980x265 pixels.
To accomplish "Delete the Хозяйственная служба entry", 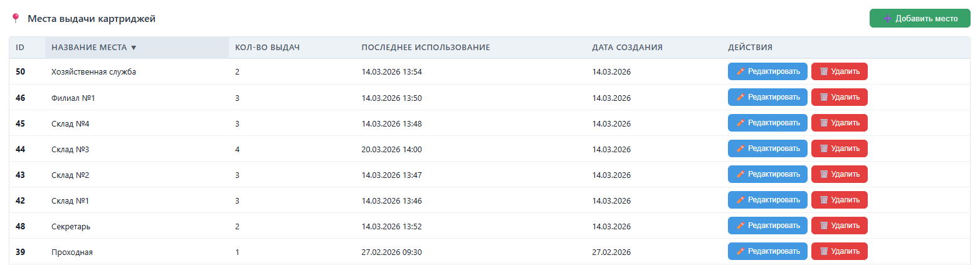I will tap(840, 71).
